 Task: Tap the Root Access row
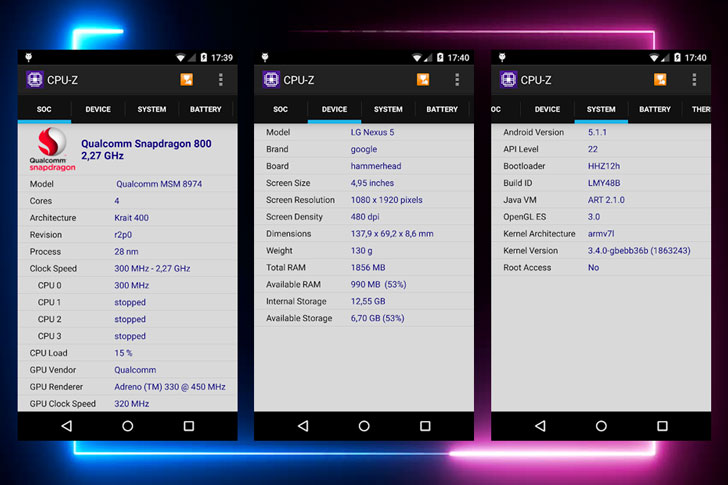pos(600,268)
